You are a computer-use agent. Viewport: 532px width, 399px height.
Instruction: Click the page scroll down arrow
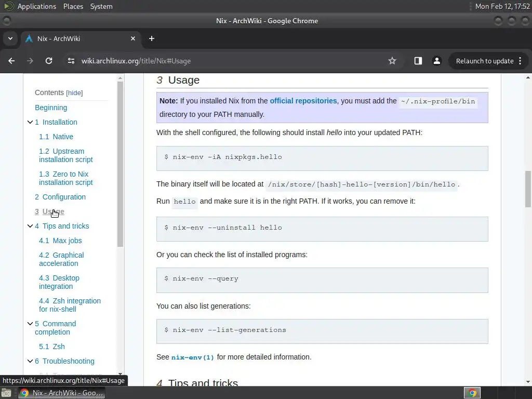pos(528,382)
